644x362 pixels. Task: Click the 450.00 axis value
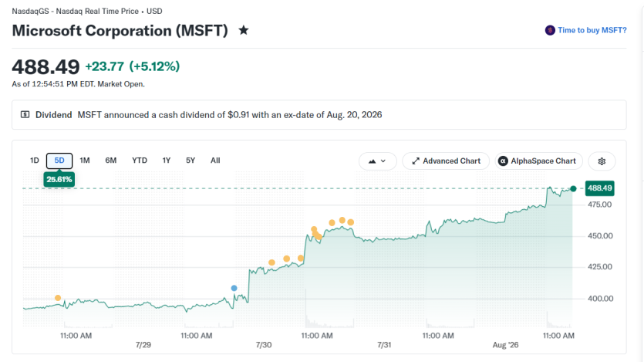[600, 236]
